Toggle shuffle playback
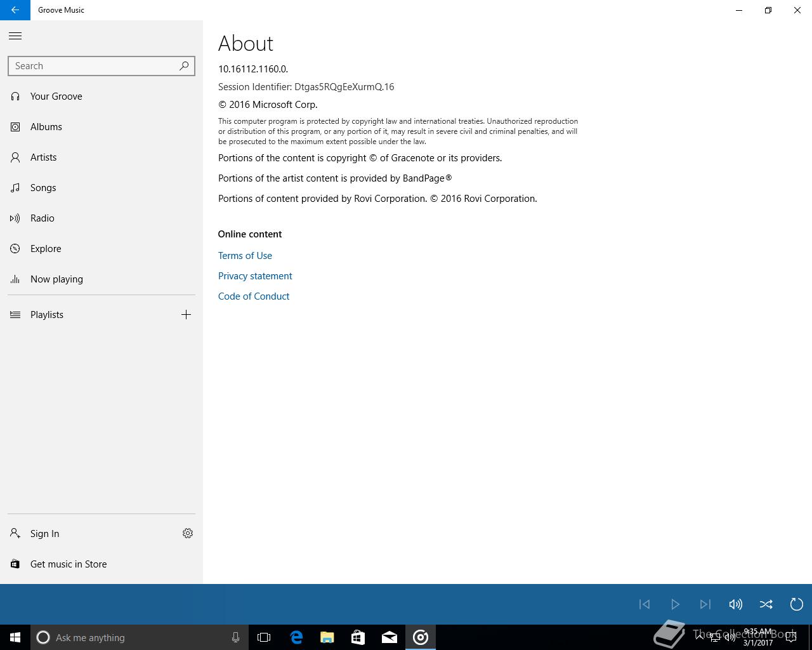The image size is (812, 650). tap(766, 604)
